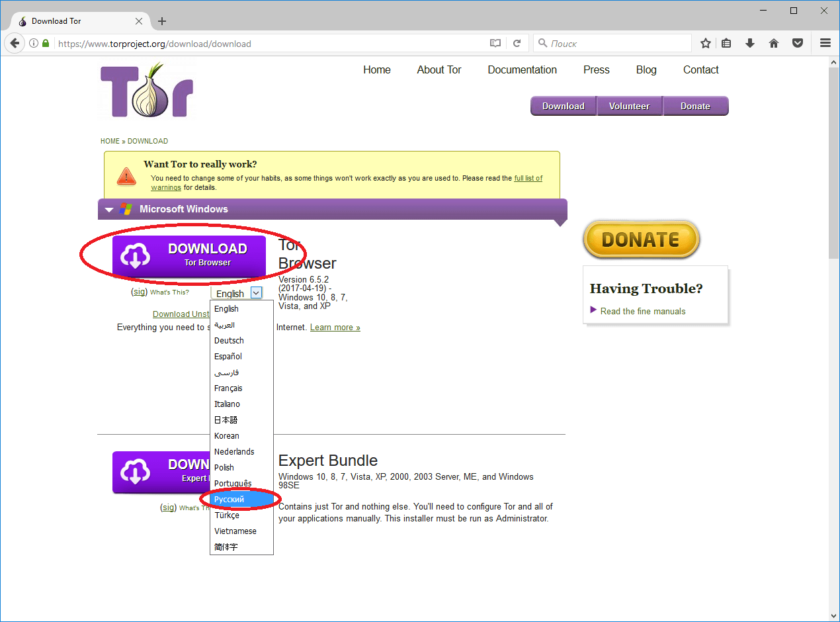This screenshot has height=622, width=840.
Task: Click the yellow DONATE button
Action: pyautogui.click(x=640, y=240)
